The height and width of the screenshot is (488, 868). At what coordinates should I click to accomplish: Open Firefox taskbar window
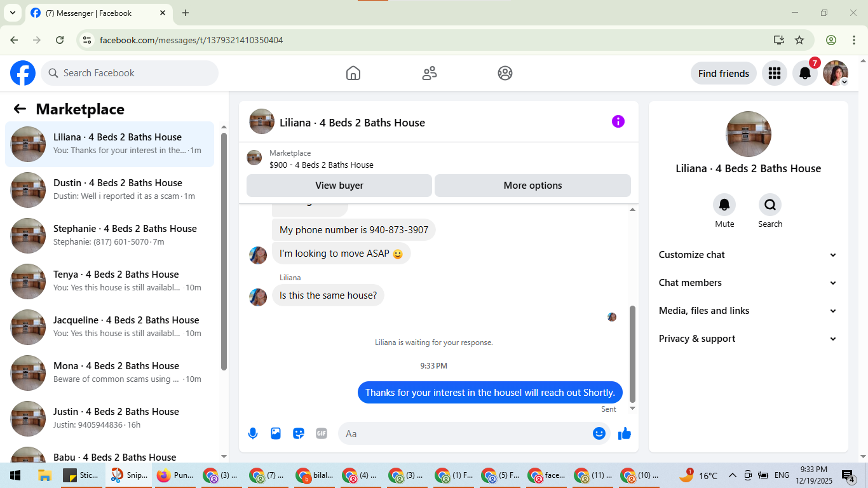click(x=175, y=475)
